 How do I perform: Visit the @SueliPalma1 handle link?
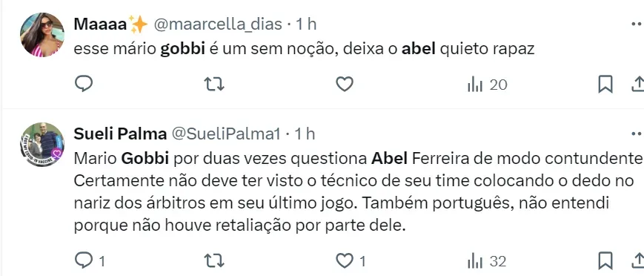pyautogui.click(x=225, y=134)
